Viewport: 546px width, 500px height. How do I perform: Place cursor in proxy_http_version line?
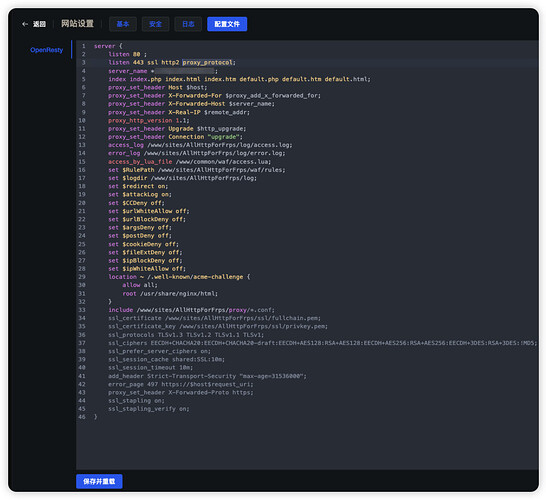pyautogui.click(x=149, y=120)
